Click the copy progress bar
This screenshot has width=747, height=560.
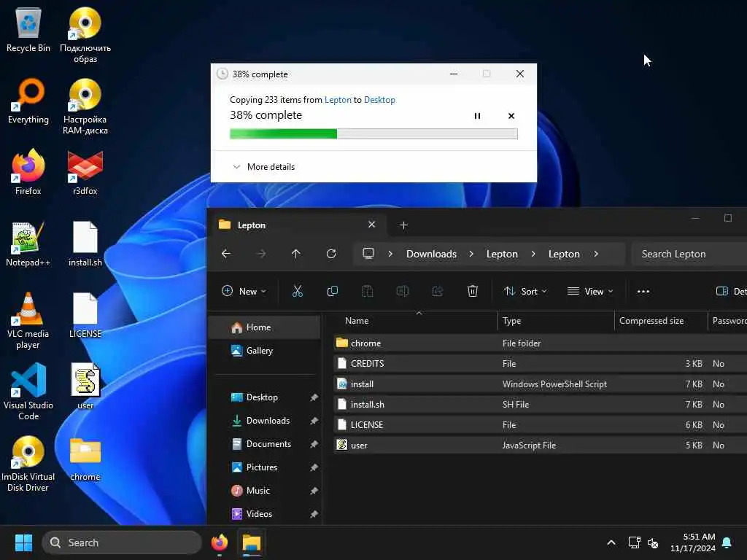373,134
